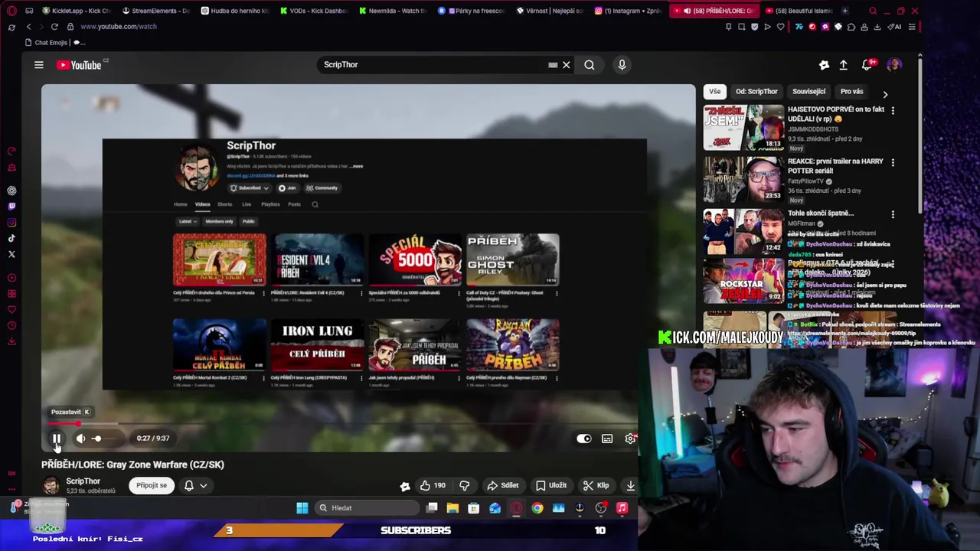Select the 'Pro vás' filter chip

(x=851, y=91)
